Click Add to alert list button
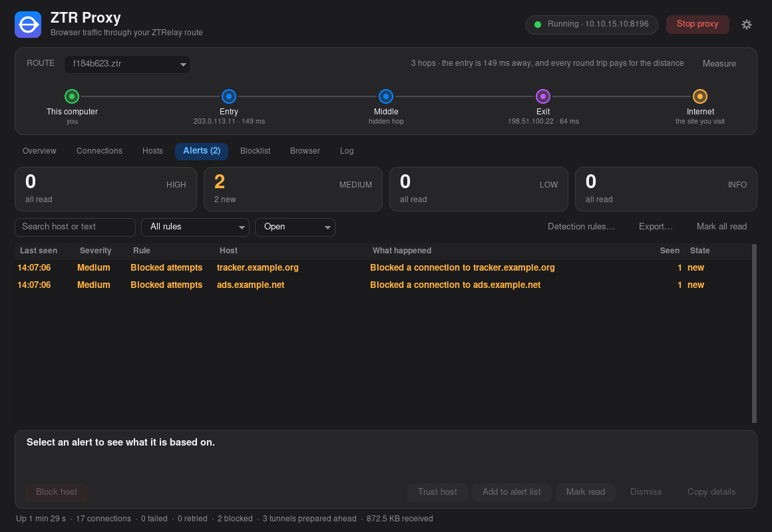Screen dimensions: 772x532 coord(511,492)
